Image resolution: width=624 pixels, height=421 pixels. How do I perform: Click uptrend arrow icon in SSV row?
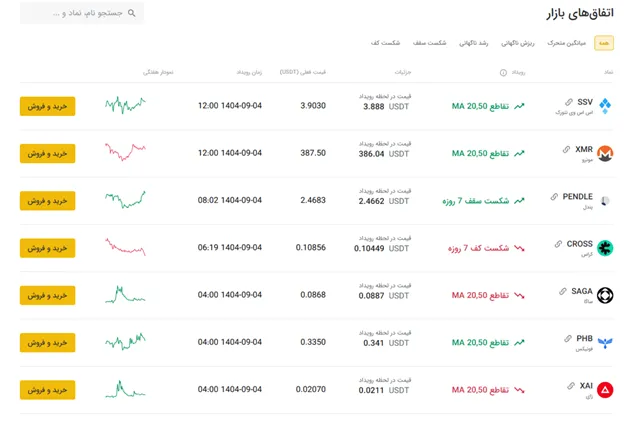[x=519, y=106]
